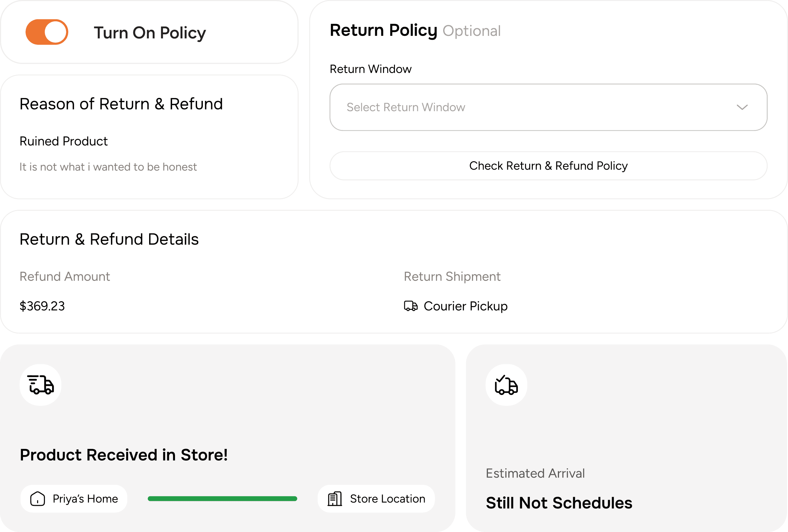The height and width of the screenshot is (532, 788).
Task: Click the speeding delivery truck icon above Product Received
Action: point(40,385)
